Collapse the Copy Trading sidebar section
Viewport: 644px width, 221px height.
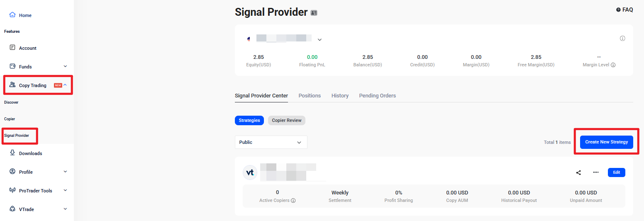65,85
